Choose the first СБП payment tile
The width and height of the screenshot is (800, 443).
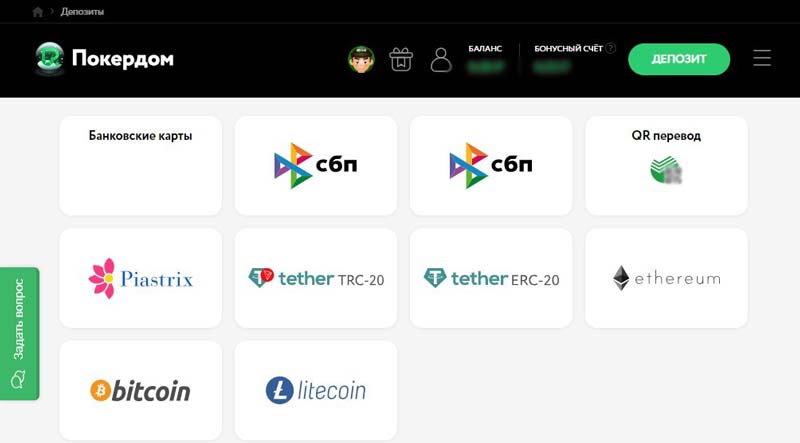[x=316, y=165]
